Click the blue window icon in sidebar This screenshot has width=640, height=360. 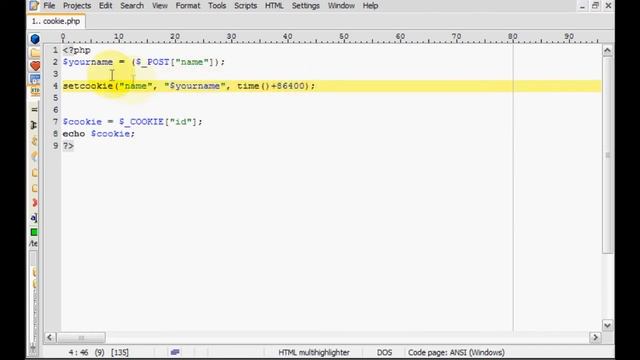click(35, 79)
